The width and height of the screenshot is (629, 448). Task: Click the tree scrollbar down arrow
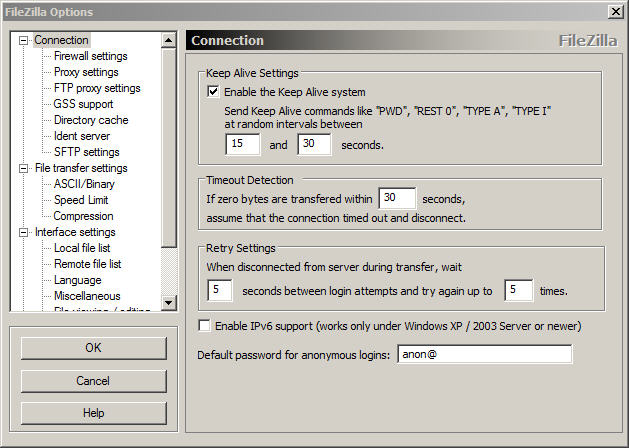point(168,303)
